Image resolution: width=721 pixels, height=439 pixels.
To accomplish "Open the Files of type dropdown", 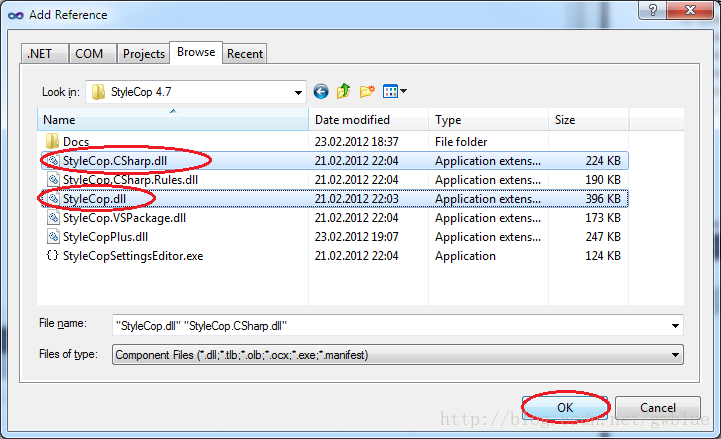I will click(x=398, y=354).
